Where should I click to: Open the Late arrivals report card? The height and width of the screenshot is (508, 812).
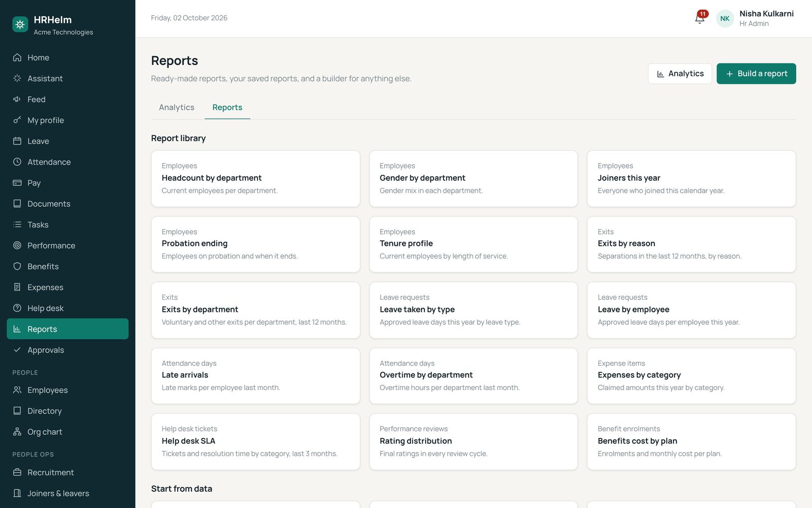coord(255,376)
